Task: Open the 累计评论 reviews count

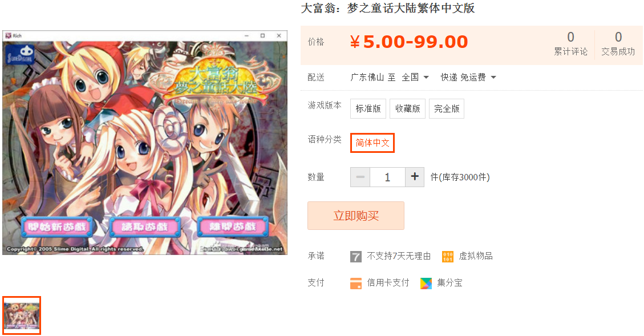Action: coord(570,43)
